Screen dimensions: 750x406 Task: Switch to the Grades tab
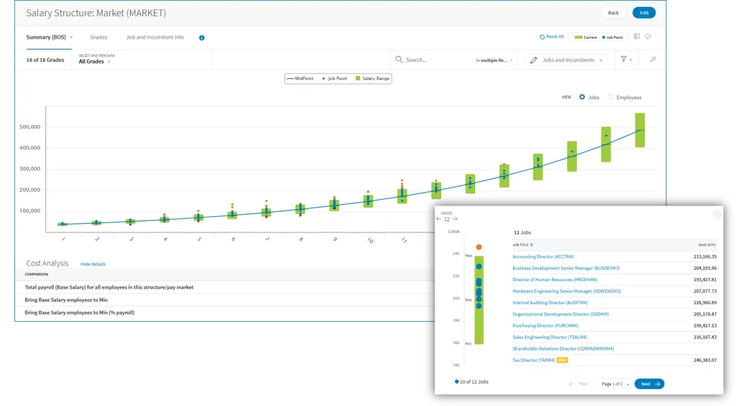[x=99, y=37]
